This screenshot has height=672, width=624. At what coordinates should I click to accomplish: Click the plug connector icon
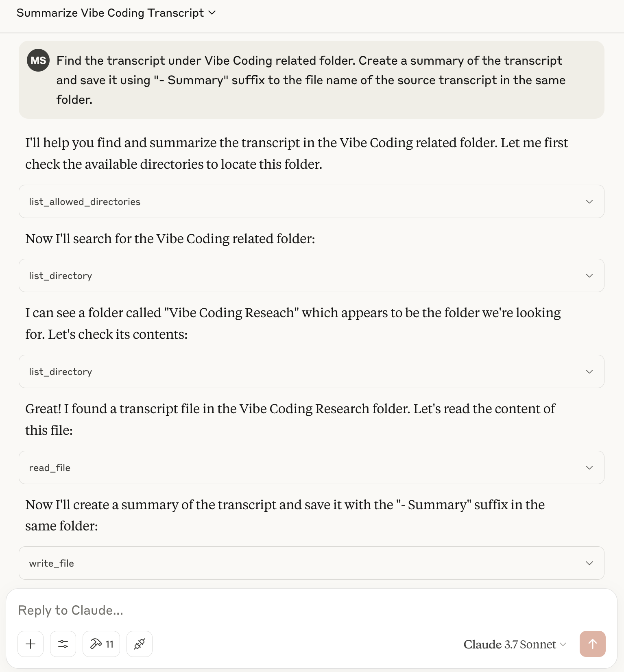pyautogui.click(x=140, y=644)
